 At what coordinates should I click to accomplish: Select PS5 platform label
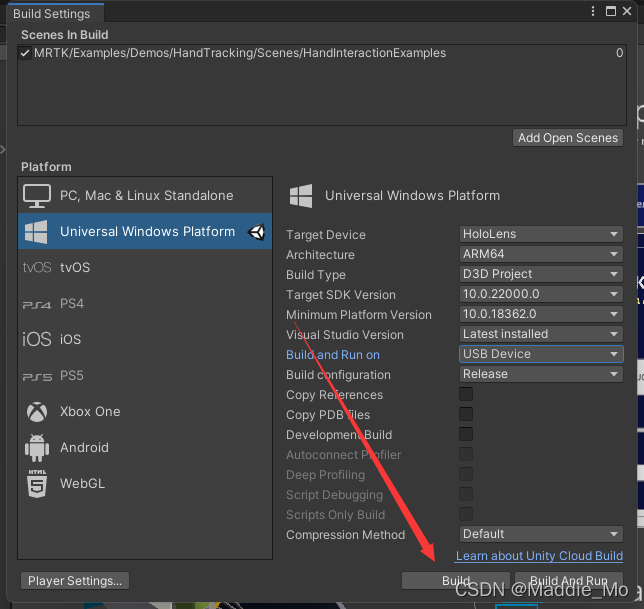coord(72,376)
